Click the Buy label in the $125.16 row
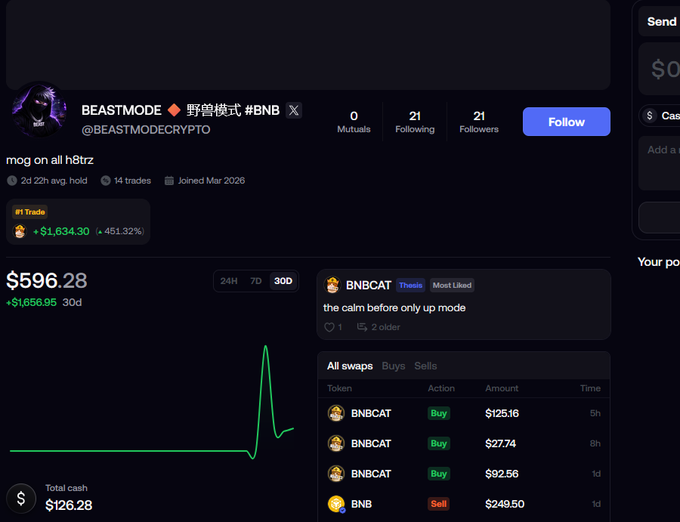 point(438,413)
